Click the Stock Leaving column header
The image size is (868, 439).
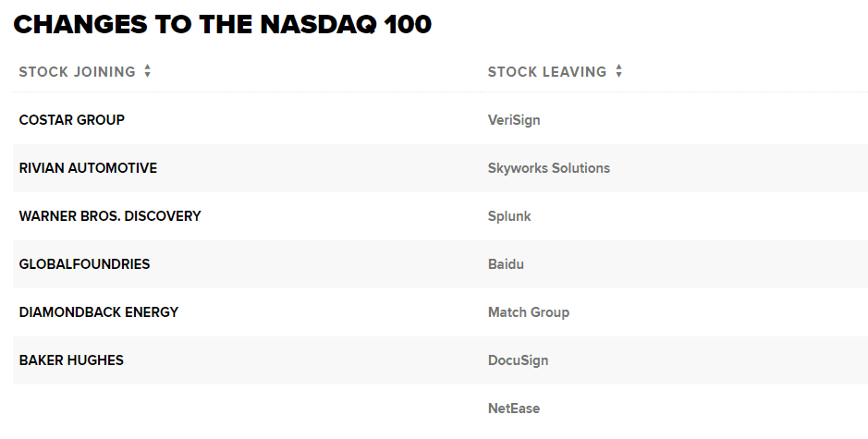(x=547, y=71)
